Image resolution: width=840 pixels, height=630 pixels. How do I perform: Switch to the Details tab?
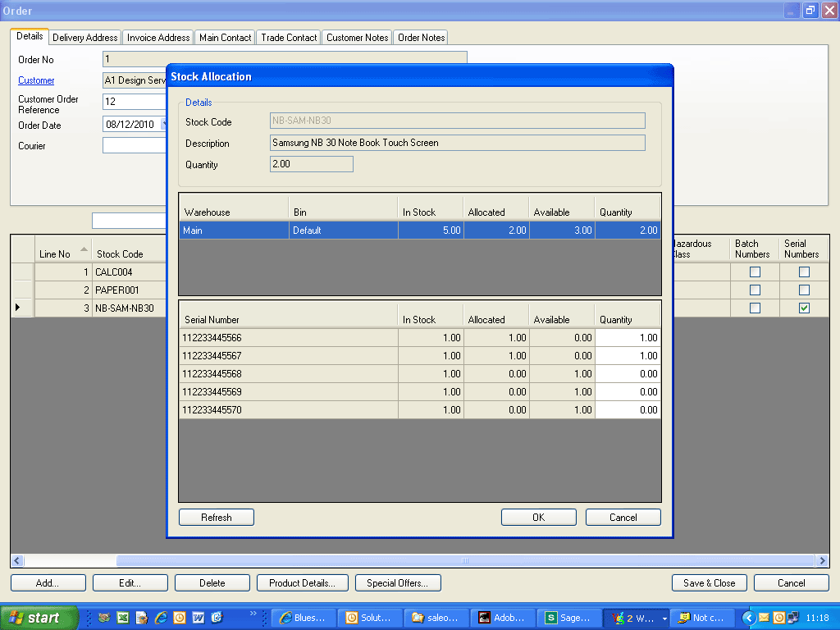30,36
